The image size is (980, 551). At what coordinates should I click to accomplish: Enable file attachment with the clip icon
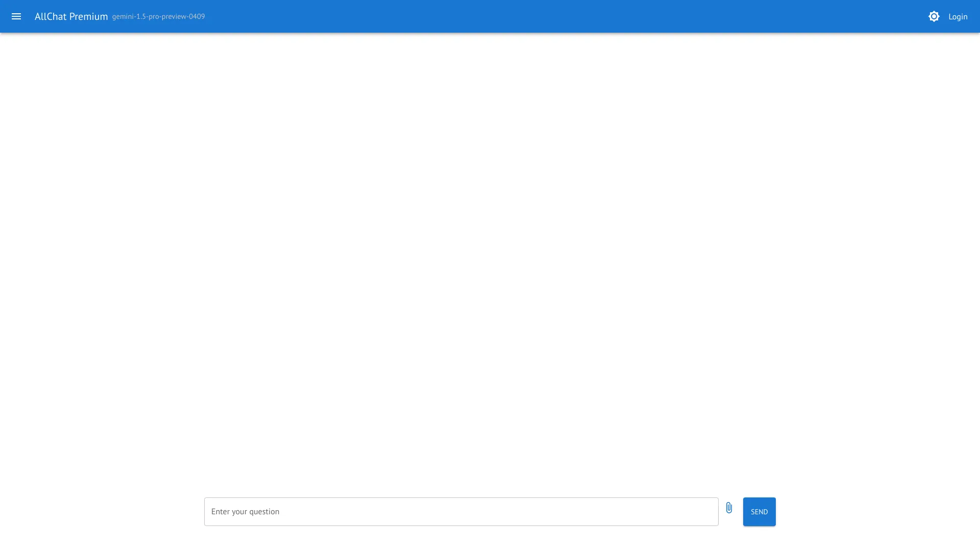coord(729,508)
